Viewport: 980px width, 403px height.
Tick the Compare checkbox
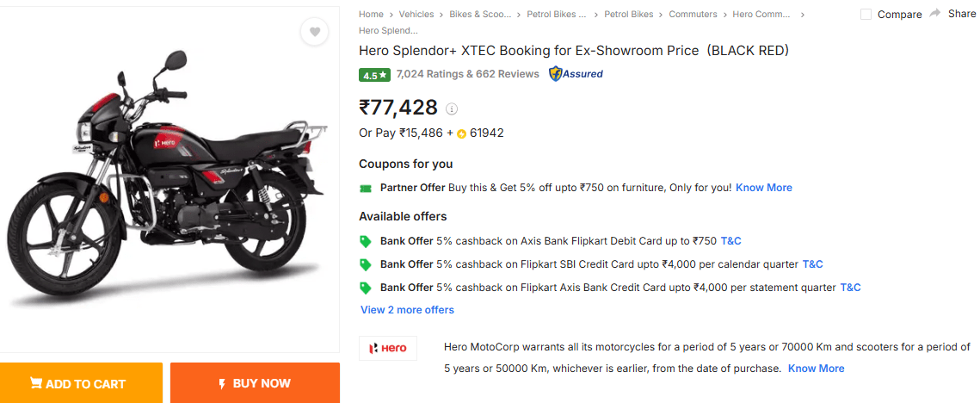(866, 15)
